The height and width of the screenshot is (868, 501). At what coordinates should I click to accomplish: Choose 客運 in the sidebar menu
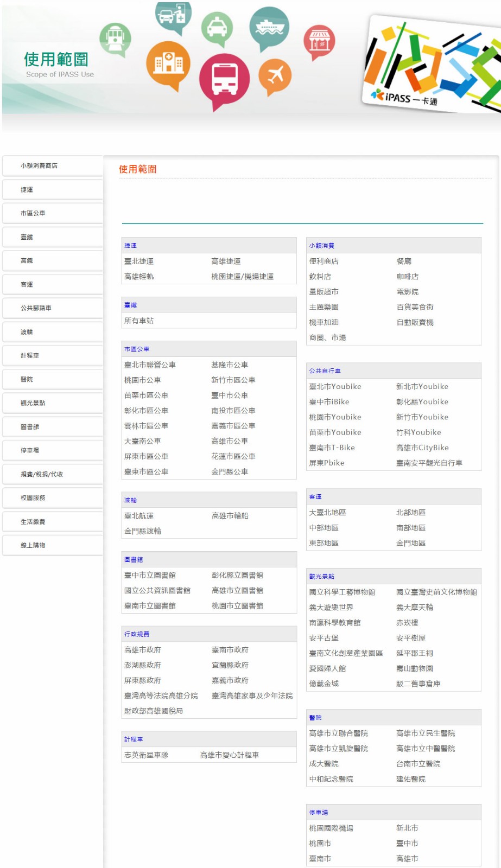pyautogui.click(x=53, y=284)
